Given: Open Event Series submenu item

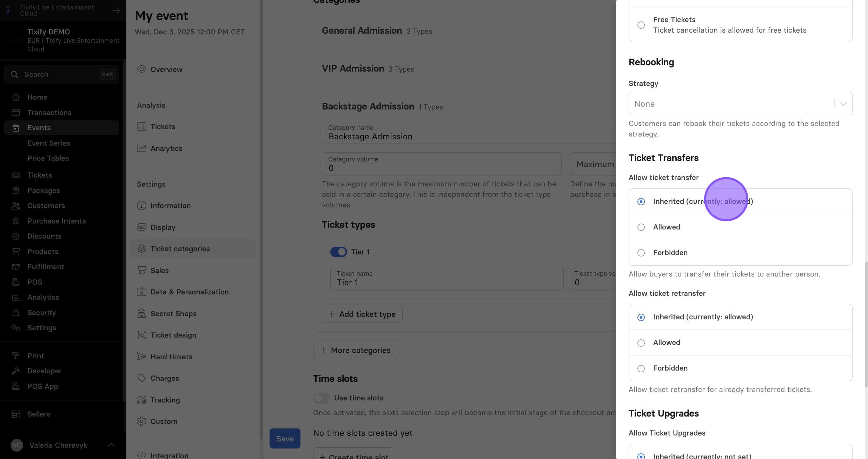Looking at the screenshot, I should 49,143.
